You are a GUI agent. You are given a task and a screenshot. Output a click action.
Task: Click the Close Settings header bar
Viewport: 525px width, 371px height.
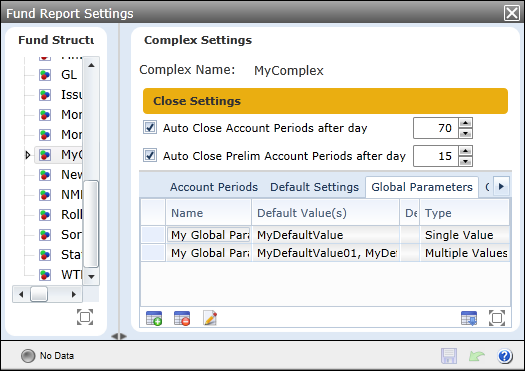tap(325, 101)
